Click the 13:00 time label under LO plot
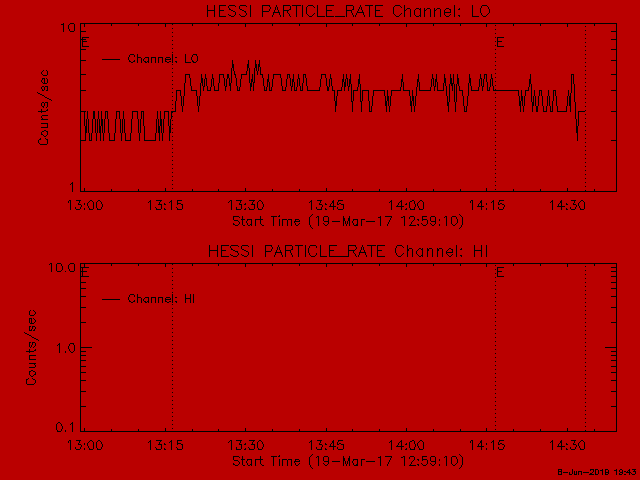This screenshot has width=640, height=480. pos(85,205)
